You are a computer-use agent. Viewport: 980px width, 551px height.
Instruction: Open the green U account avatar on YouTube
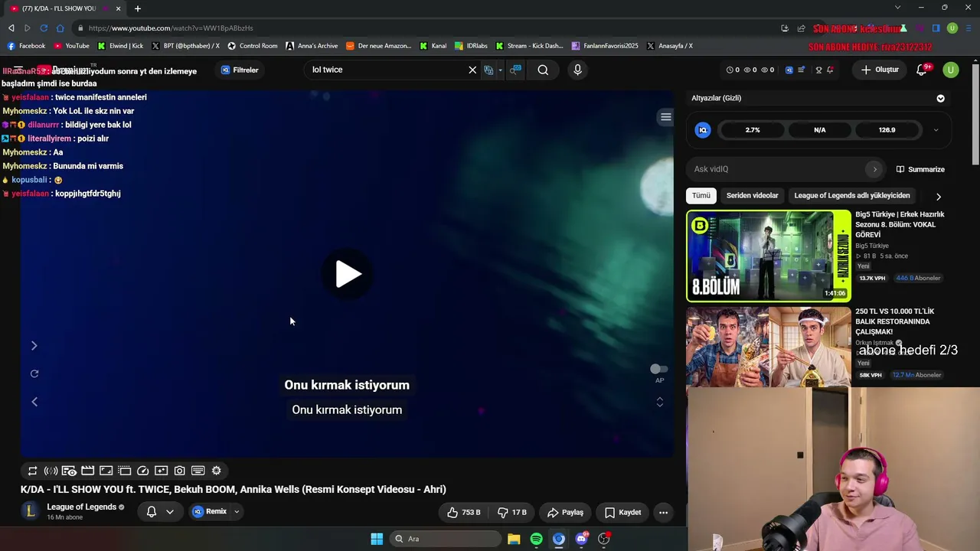(951, 70)
